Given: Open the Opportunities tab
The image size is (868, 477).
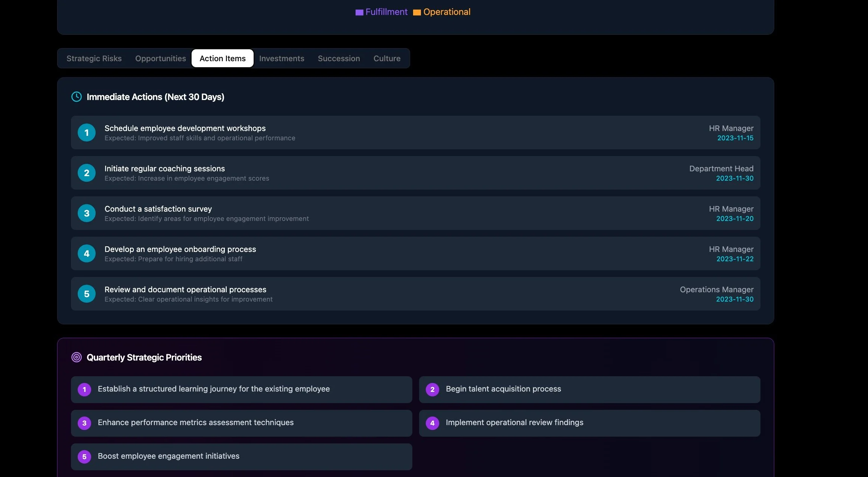Looking at the screenshot, I should (161, 59).
